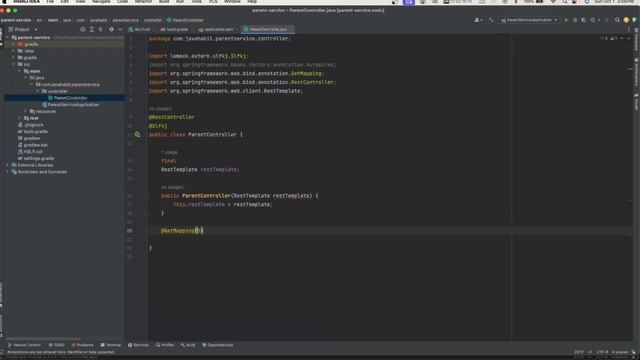Click gutter bean icon beside ParentController class

[138, 134]
